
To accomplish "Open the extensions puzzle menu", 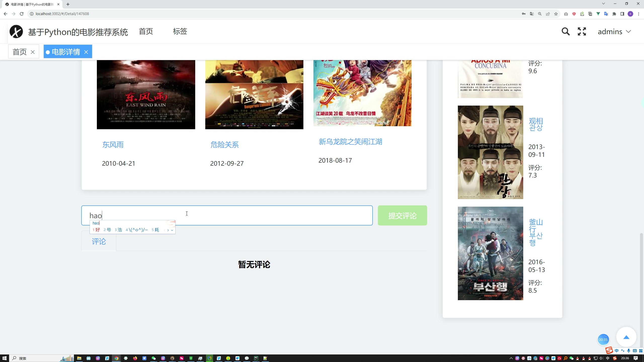I will coord(614,14).
